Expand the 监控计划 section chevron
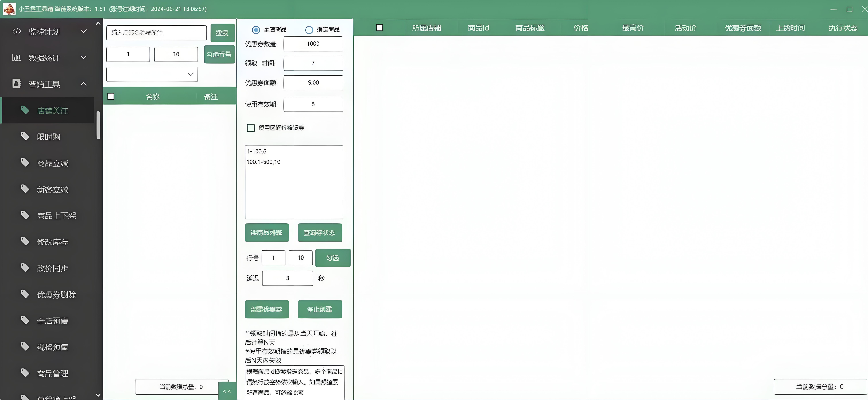This screenshot has width=868, height=400. tap(84, 31)
